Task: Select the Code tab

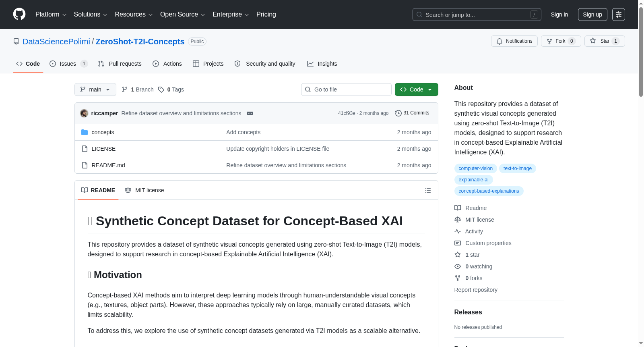Action: (x=28, y=64)
